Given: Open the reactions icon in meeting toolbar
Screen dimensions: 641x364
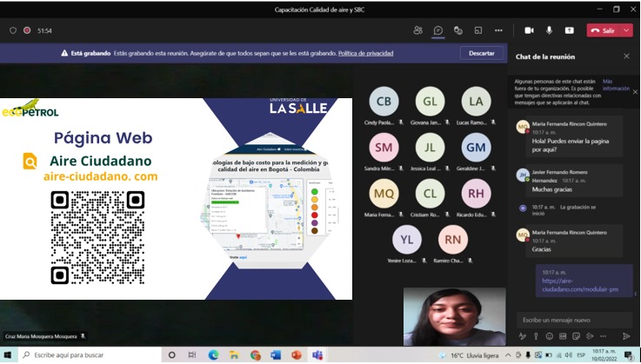Looking at the screenshot, I should [x=457, y=30].
